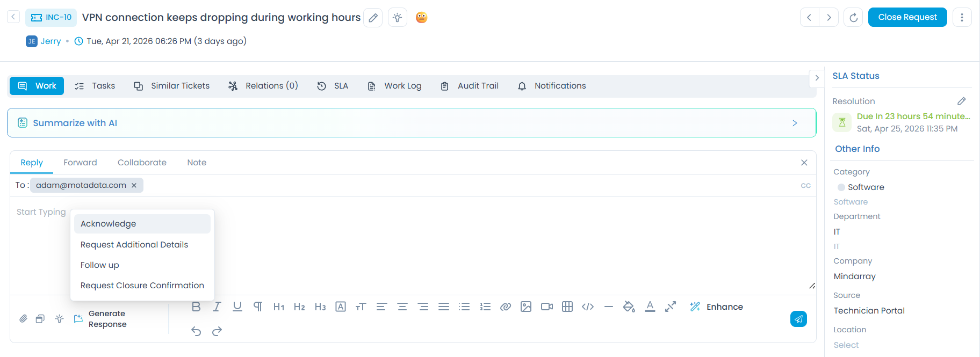Open the text background color picker
The width and height of the screenshot is (980, 357).
coord(629,307)
